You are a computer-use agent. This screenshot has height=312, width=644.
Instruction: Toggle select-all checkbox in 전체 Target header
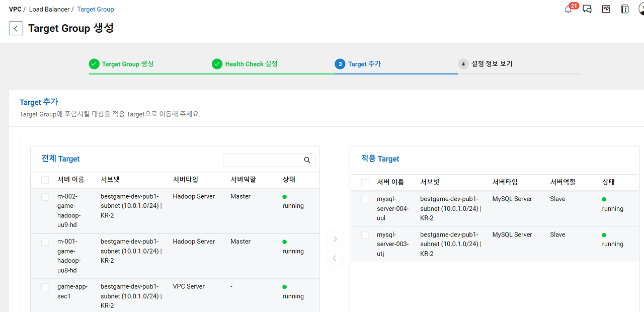point(45,180)
